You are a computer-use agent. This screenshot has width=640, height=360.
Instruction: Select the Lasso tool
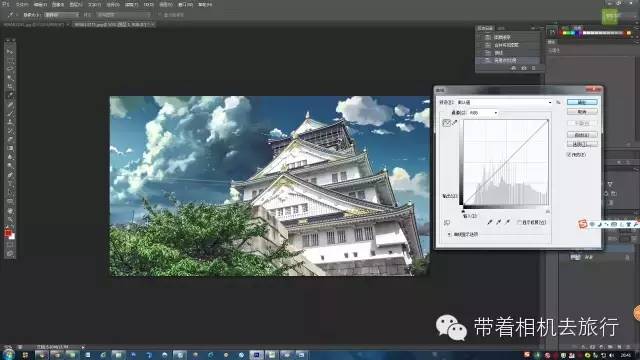tap(10, 69)
